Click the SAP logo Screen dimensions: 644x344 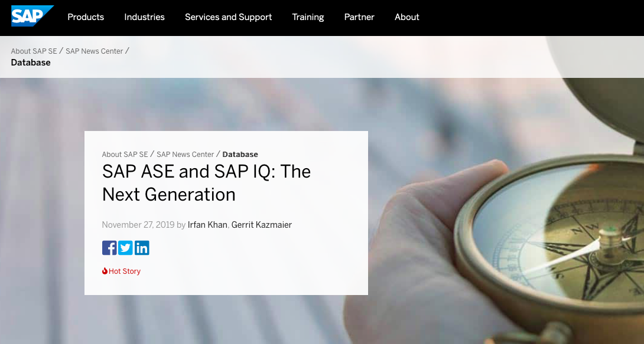pyautogui.click(x=32, y=16)
